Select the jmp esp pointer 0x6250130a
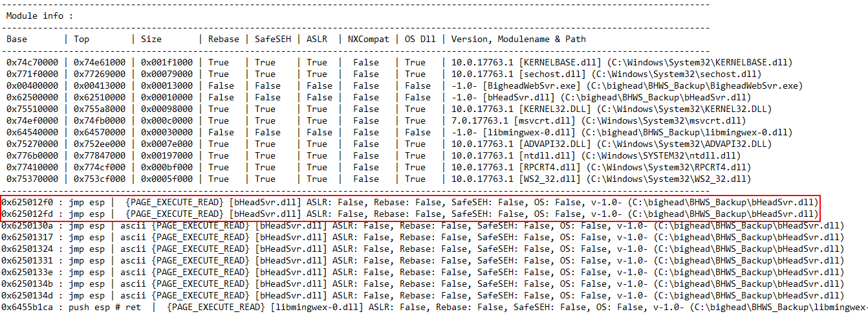 [27, 225]
